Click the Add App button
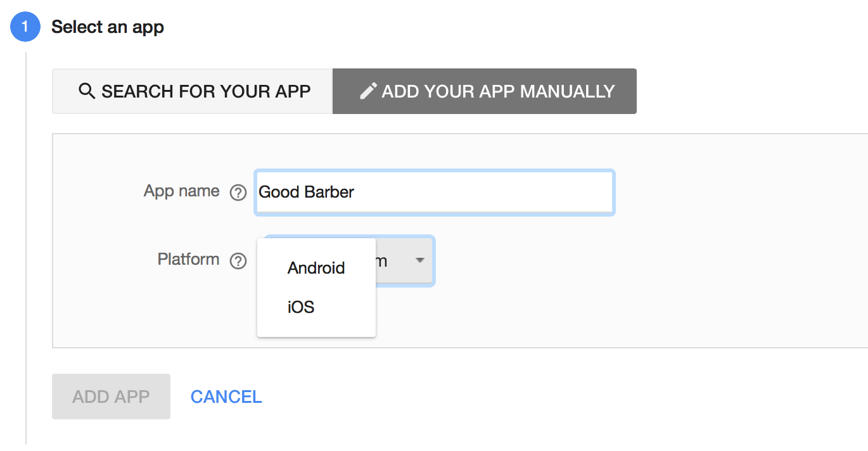868x451 pixels. (x=111, y=397)
